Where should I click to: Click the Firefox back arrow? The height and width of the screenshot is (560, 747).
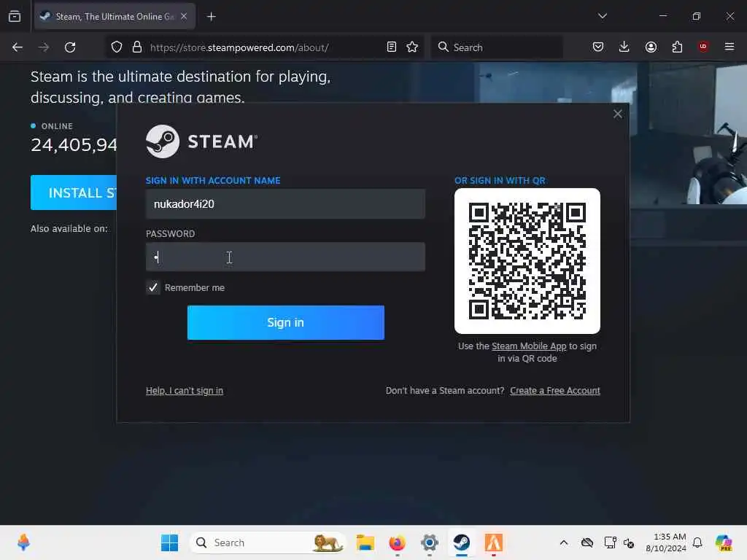18,47
